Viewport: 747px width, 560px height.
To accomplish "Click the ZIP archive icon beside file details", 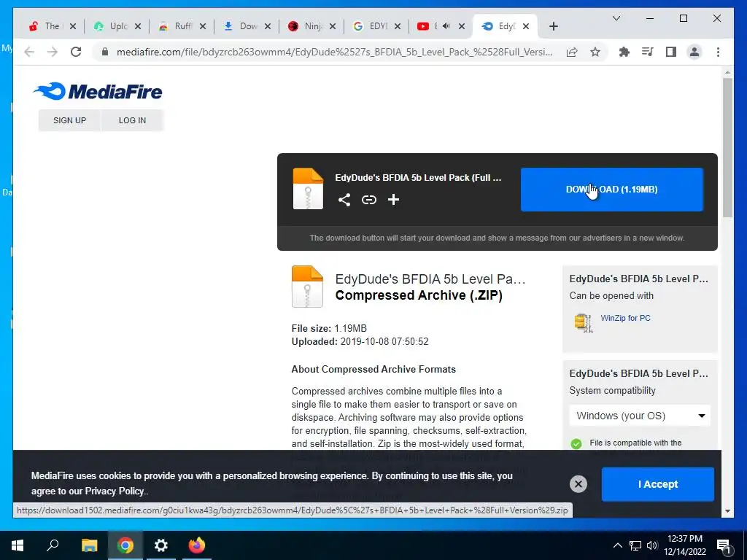I will pyautogui.click(x=307, y=286).
